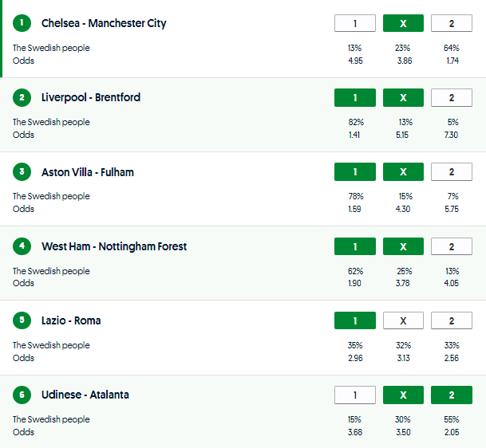Select home win 1 for Udinese - Atalanta
Viewport: 486px width, 448px height.
pos(354,395)
